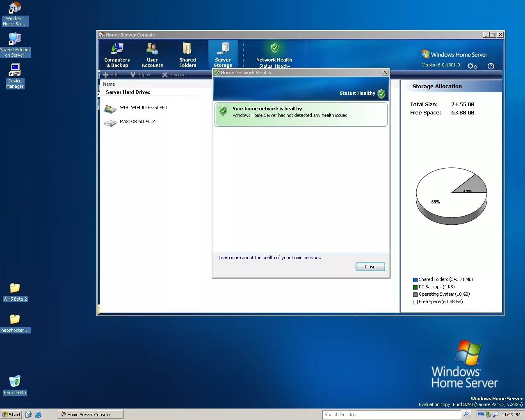Click Show Desktop quick launch icon
525x420 pixels.
coord(28,415)
